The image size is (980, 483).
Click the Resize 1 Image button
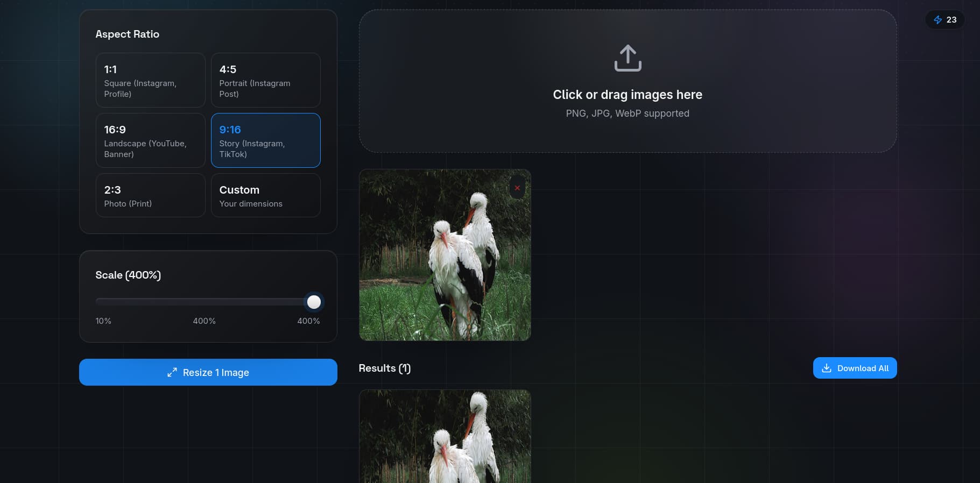point(208,372)
